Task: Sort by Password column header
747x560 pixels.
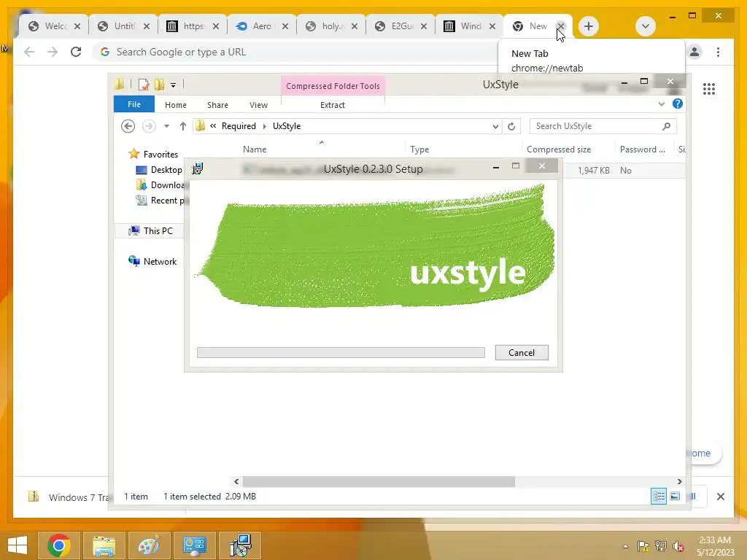Action: [x=642, y=149]
